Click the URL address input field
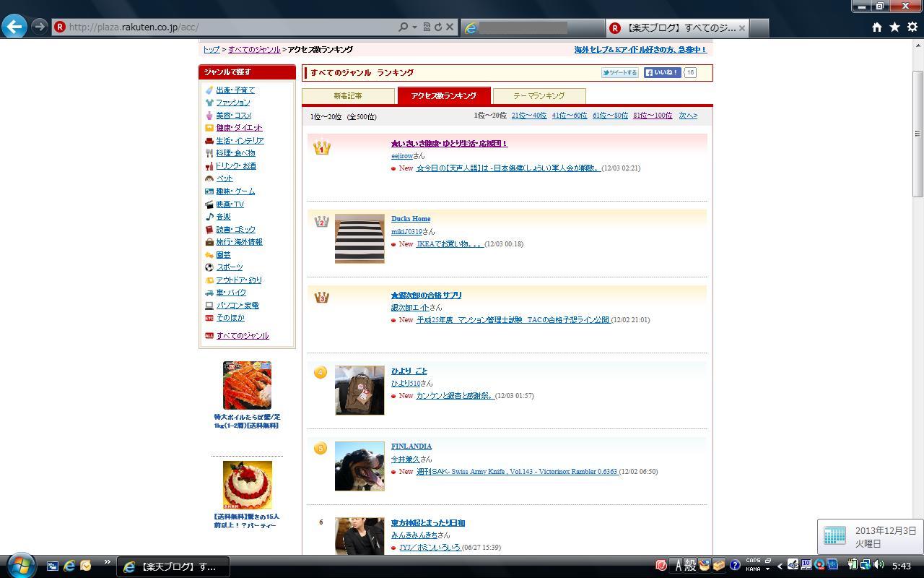Viewport: 924px width, 578px height. click(231, 27)
